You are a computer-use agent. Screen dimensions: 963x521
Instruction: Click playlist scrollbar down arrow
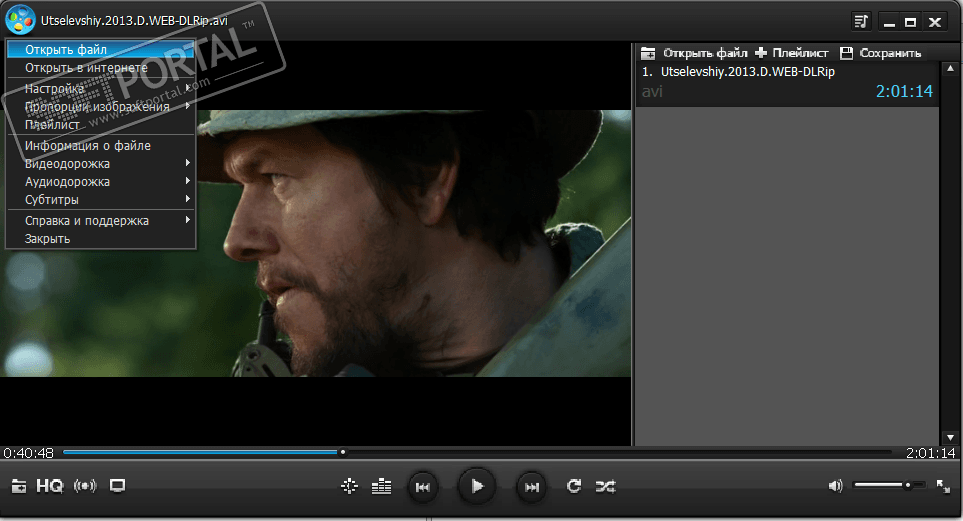coord(950,437)
